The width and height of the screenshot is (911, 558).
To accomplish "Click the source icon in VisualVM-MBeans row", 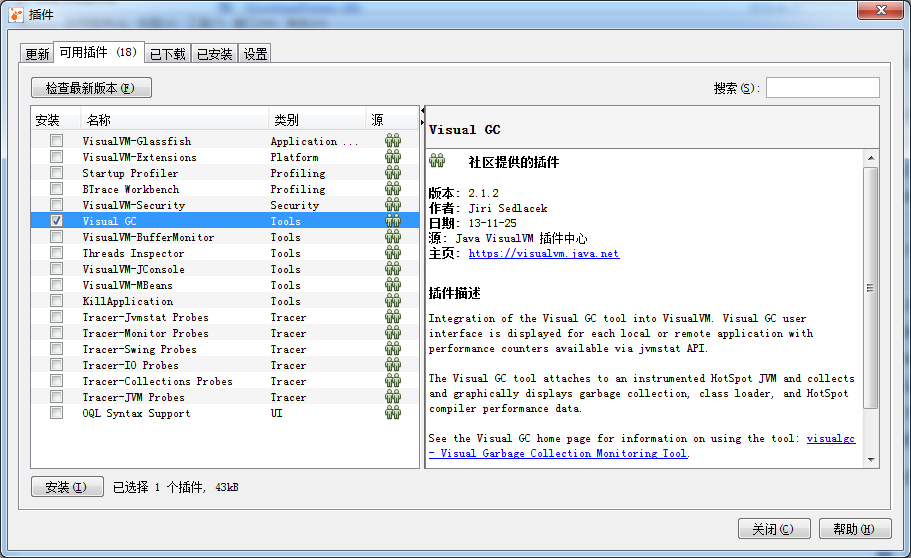I will (393, 284).
